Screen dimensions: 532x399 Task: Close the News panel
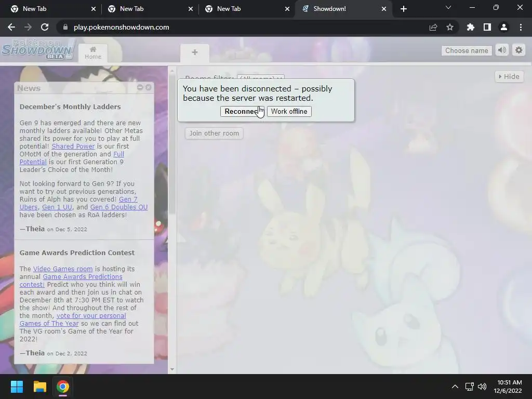pyautogui.click(x=148, y=87)
